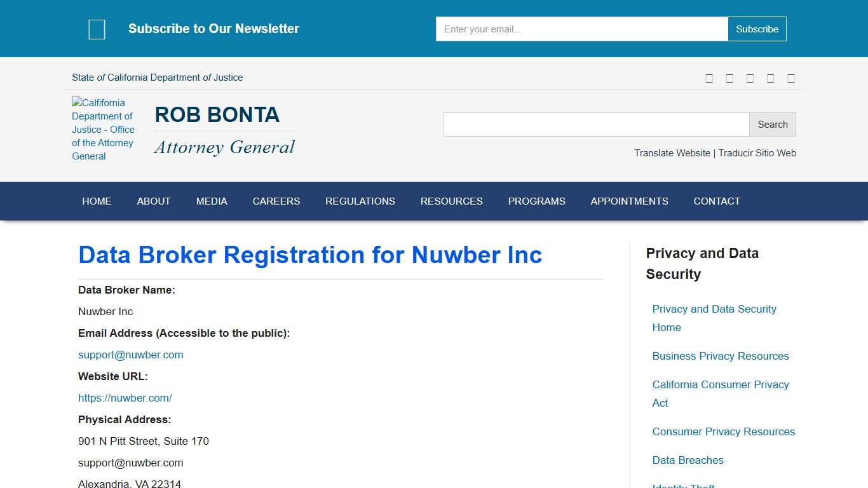The width and height of the screenshot is (868, 488).
Task: Open the CONTACT menu
Action: [x=717, y=201]
